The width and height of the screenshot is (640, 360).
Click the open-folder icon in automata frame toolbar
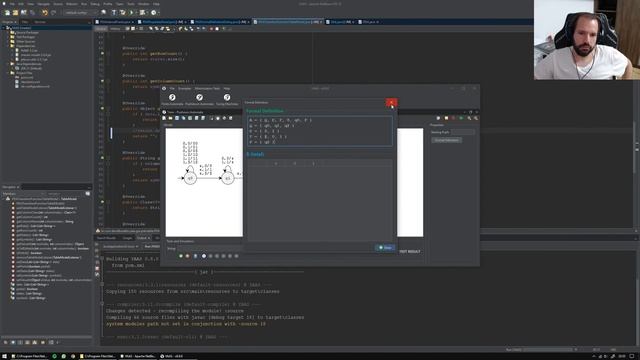click(170, 118)
